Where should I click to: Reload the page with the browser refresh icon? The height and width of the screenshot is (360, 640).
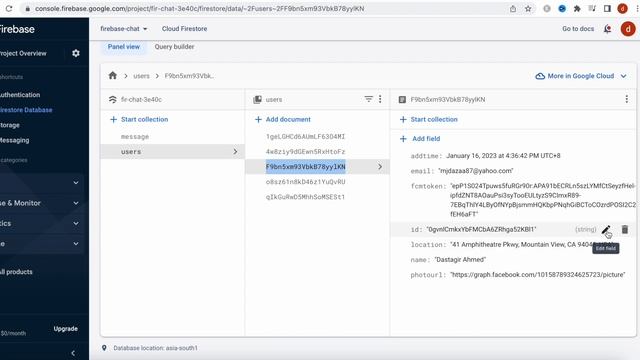pyautogui.click(x=9, y=9)
